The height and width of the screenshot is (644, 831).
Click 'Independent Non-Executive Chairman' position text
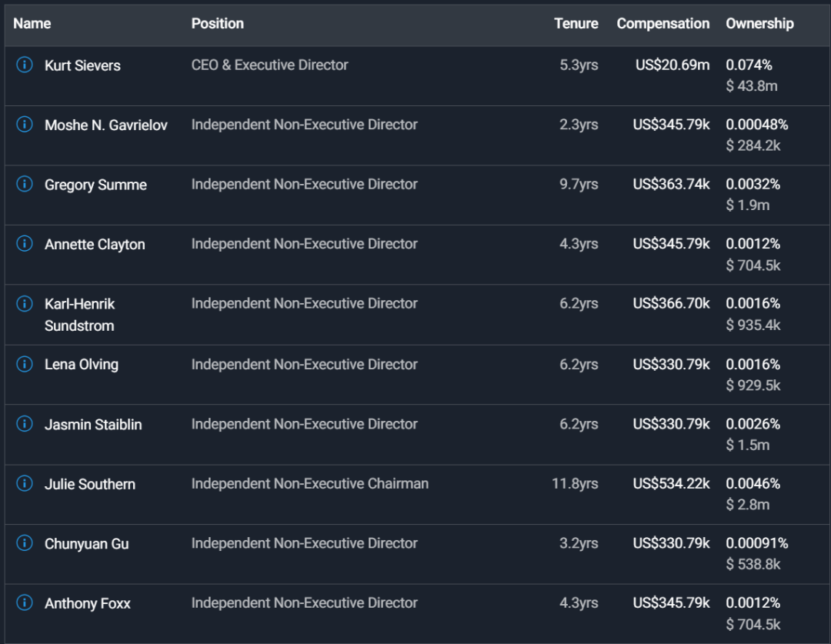click(310, 483)
